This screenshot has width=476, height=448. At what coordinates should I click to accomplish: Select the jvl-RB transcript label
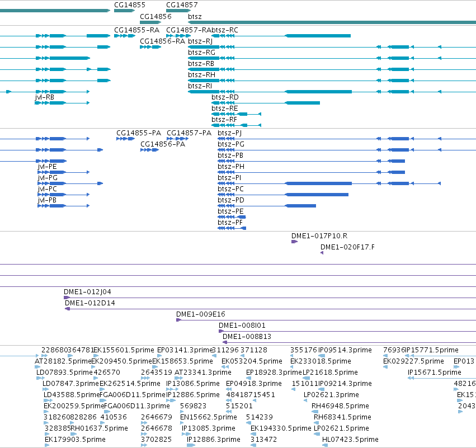click(x=44, y=97)
